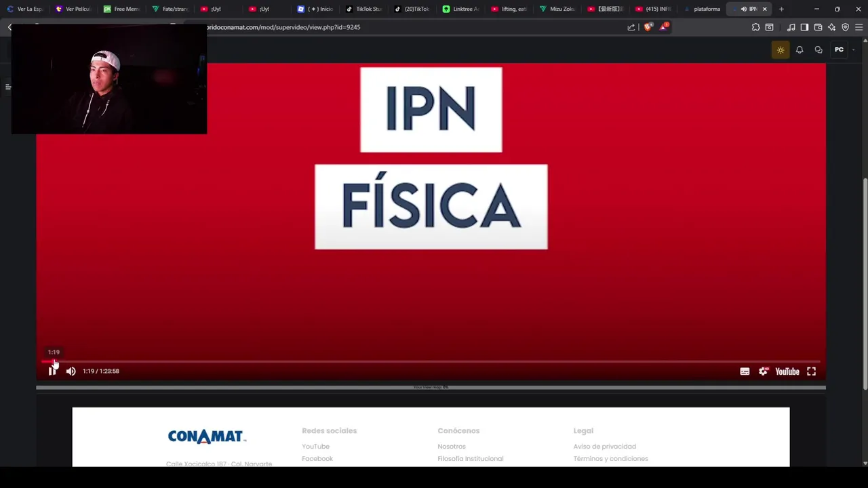Viewport: 868px width, 488px height.
Task: Switch to the 'TikTok Stu' tab
Action: (364, 9)
